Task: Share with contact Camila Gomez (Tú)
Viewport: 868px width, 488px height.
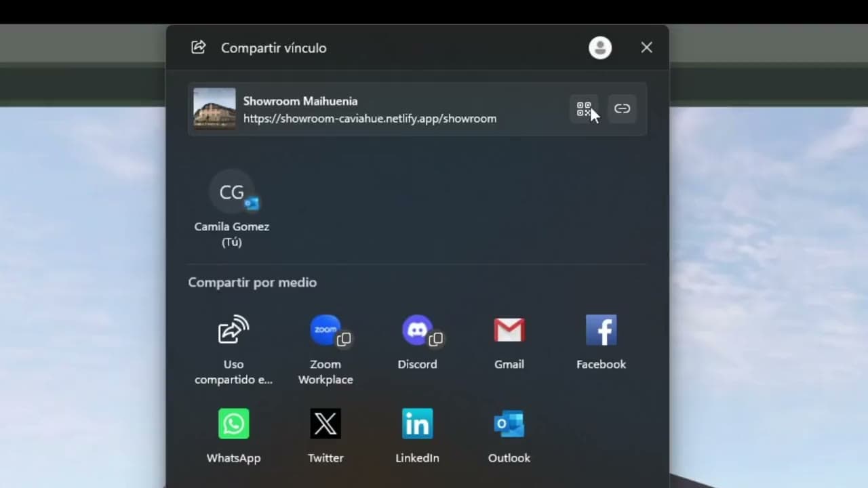Action: [232, 209]
